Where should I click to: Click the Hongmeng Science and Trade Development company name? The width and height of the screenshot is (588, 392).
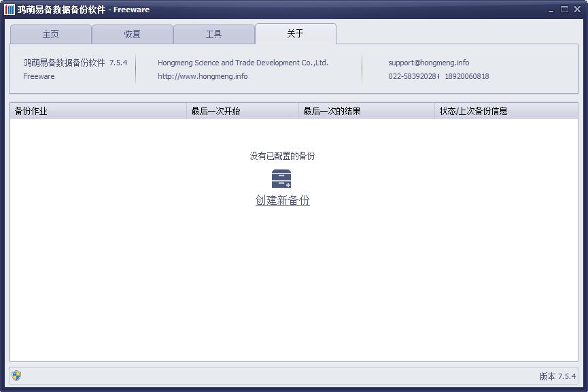243,63
